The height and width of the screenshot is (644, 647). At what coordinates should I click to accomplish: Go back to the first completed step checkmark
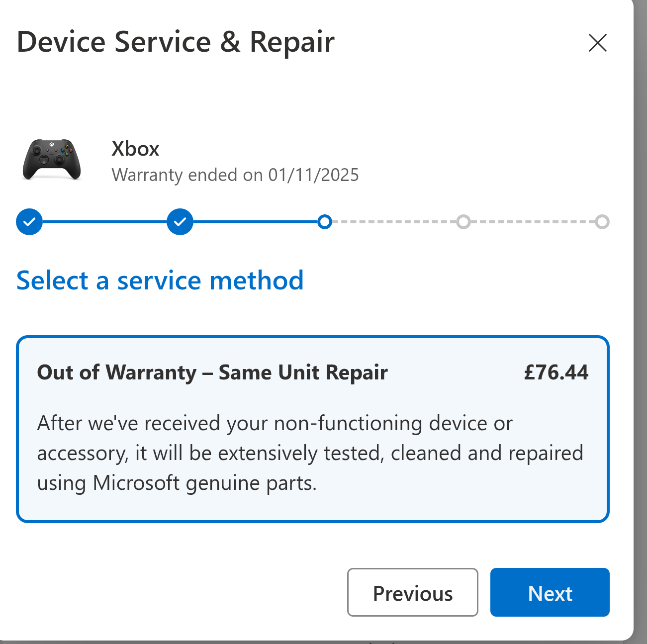pos(29,222)
